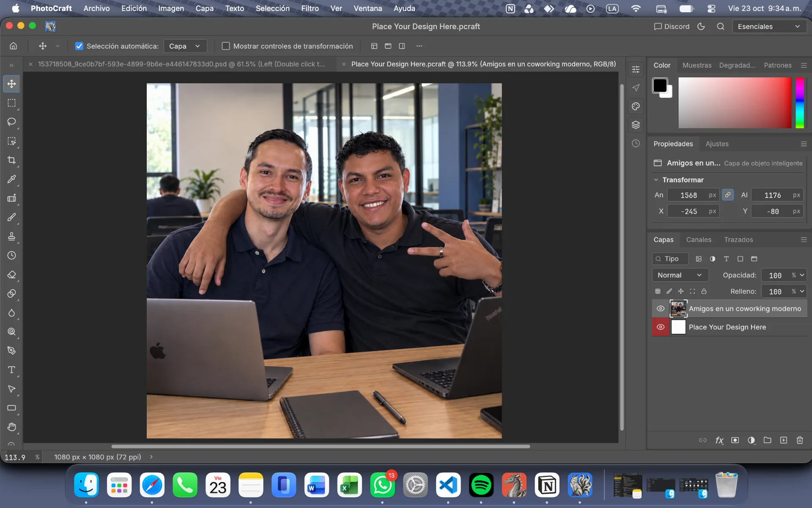Open the search magnifier in title bar
The height and width of the screenshot is (508, 812).
721,26
